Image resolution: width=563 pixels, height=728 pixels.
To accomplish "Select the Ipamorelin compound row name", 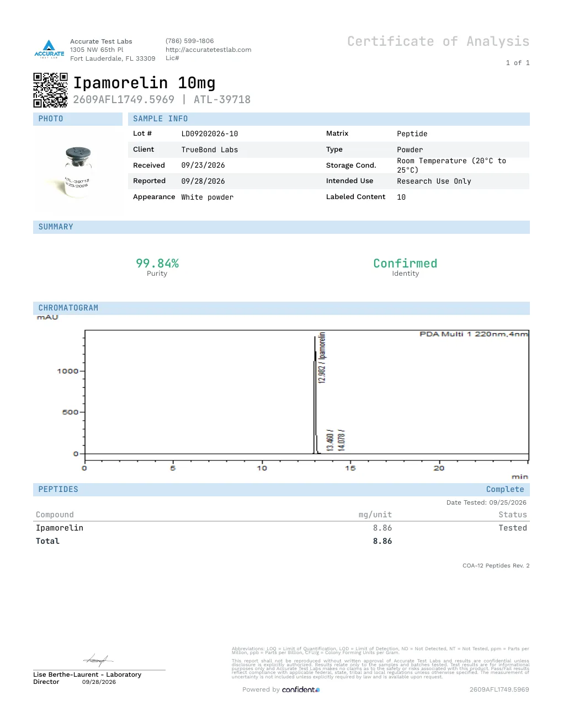I will (x=60, y=528).
